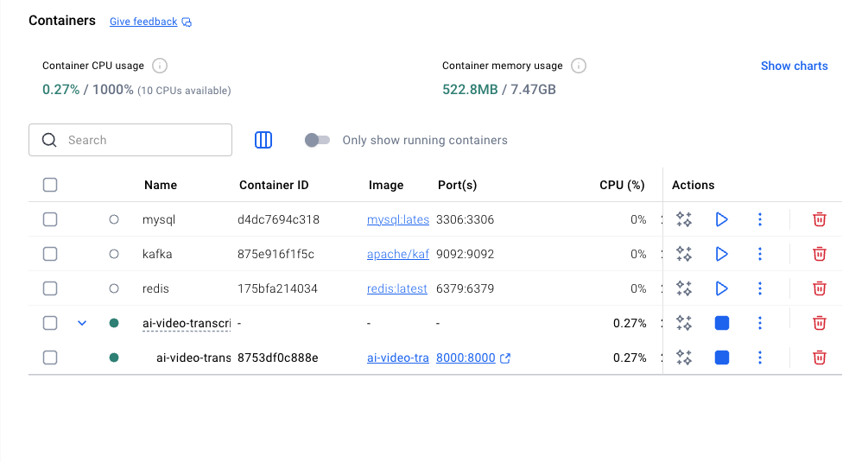The height and width of the screenshot is (462, 868).
Task: Show info about Container memory usage
Action: click(x=579, y=66)
